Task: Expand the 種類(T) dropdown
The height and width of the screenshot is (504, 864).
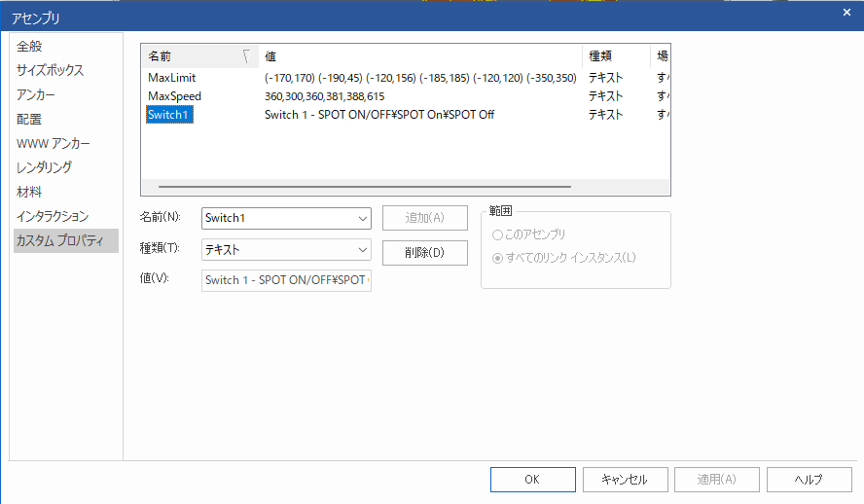Action: pyautogui.click(x=363, y=249)
